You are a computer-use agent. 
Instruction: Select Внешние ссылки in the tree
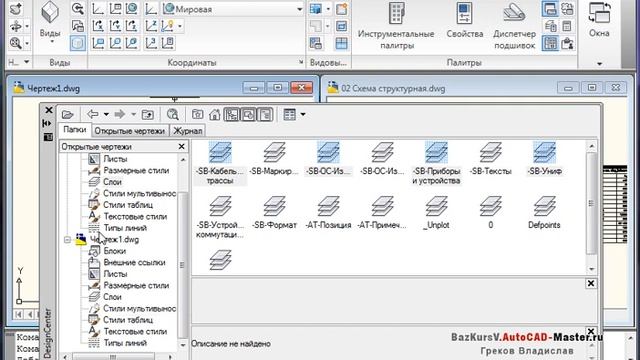tap(134, 262)
